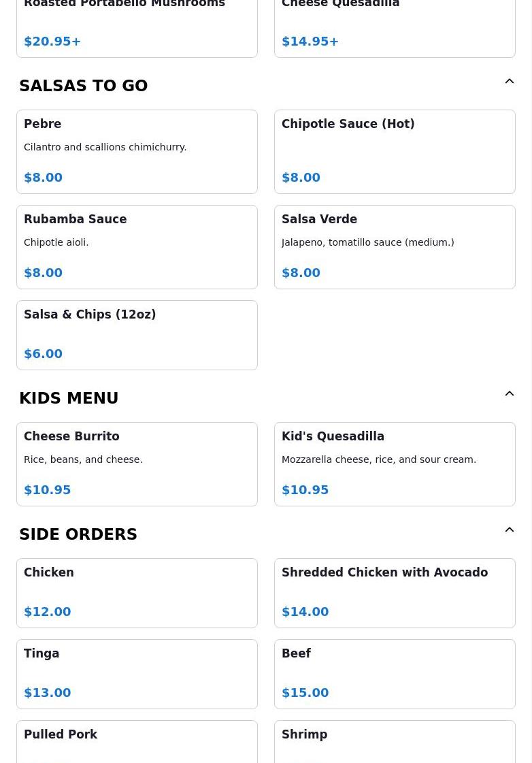Open Salsa Verde menu item
Viewport: 532px width, 763px height.
tap(395, 246)
